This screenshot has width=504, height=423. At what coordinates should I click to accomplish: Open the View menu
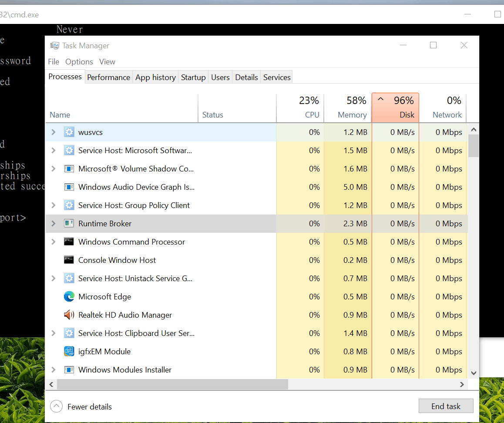(x=107, y=62)
